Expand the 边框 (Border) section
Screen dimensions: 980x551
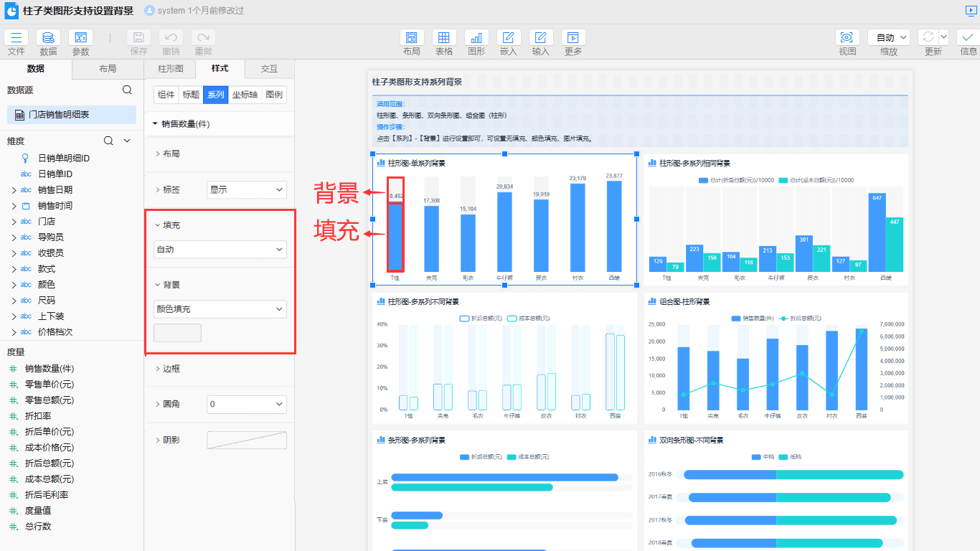click(171, 369)
